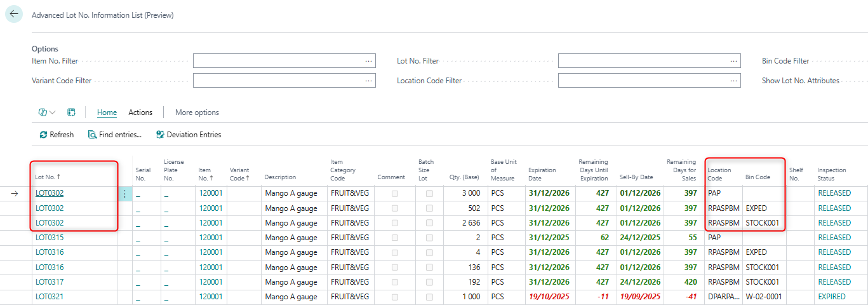Screen dimensions: 868x305
Task: Open Variant Code Filter lookup ellipsis
Action: point(368,81)
